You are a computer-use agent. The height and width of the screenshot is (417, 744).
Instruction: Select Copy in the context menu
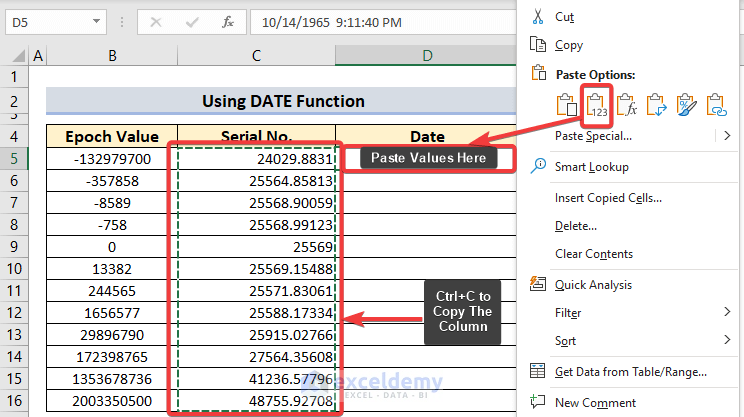click(569, 45)
